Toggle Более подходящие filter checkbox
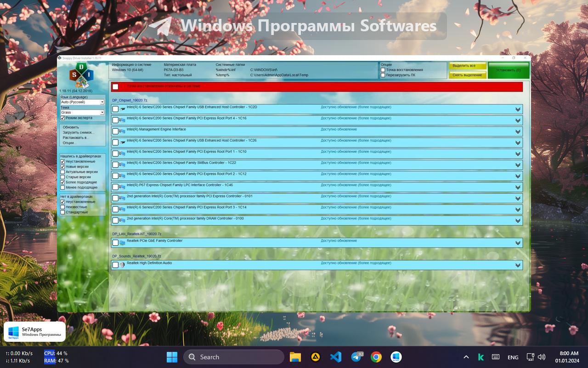The width and height of the screenshot is (588, 368). pyautogui.click(x=63, y=182)
